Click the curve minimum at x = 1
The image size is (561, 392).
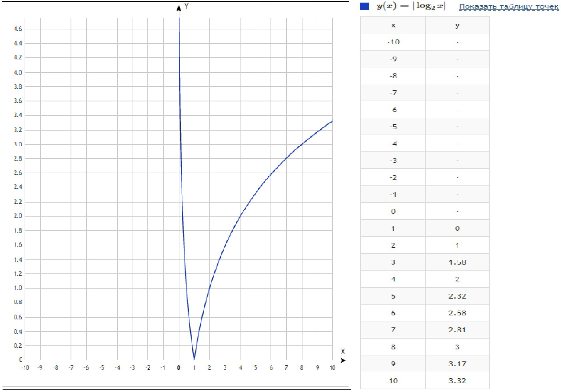point(194,359)
